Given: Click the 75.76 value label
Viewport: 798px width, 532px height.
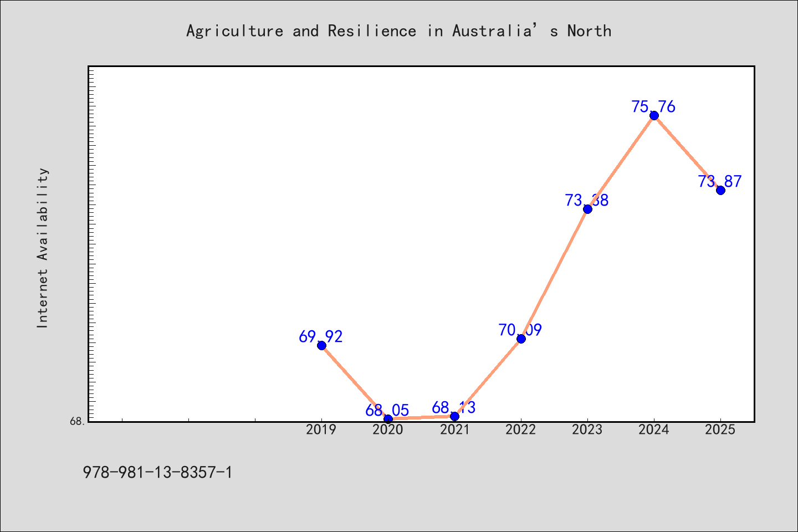Looking at the screenshot, I should (x=654, y=106).
